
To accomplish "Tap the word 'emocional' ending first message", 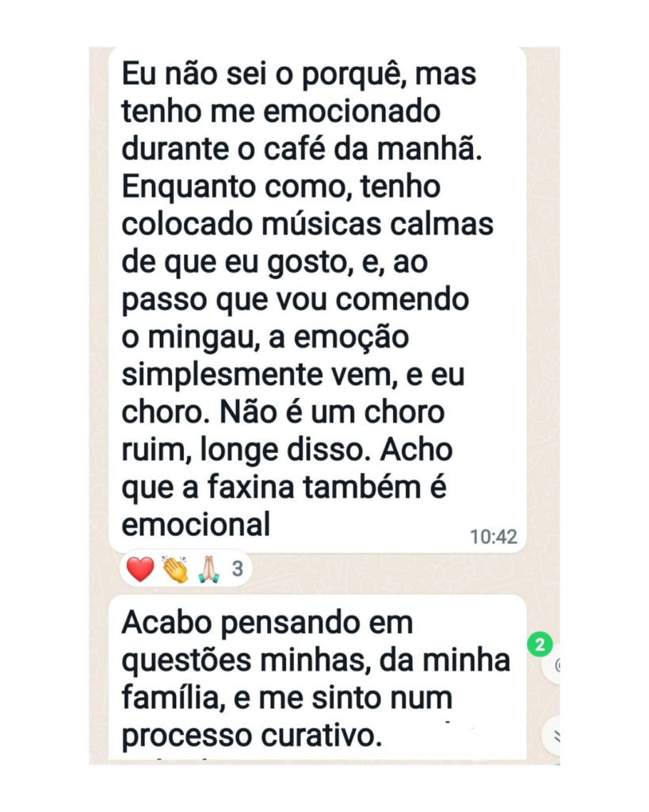I will click(197, 524).
